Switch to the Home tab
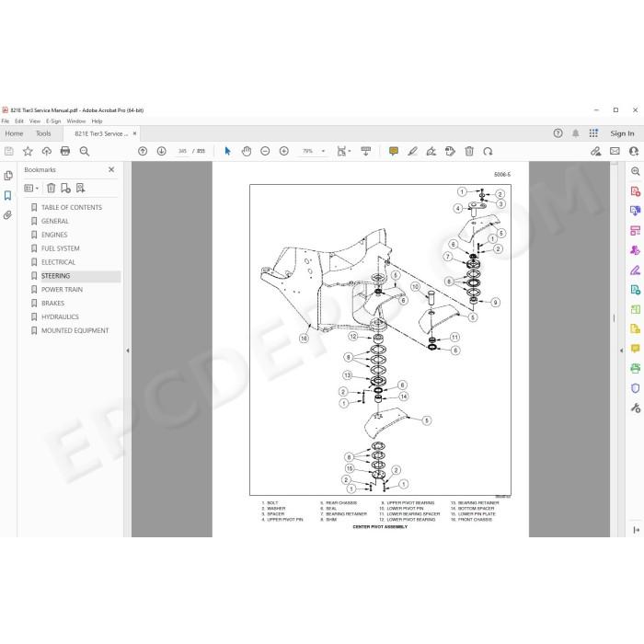Screen dimensions: 644x644 [x=14, y=133]
